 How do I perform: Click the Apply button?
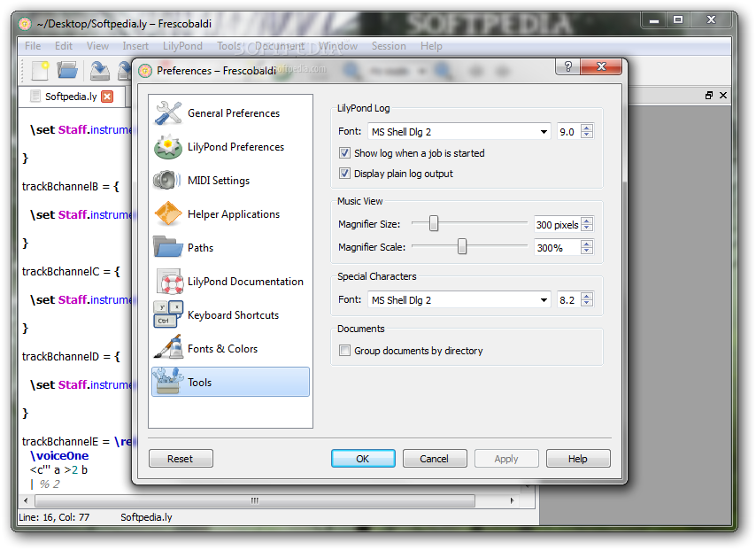pos(506,459)
